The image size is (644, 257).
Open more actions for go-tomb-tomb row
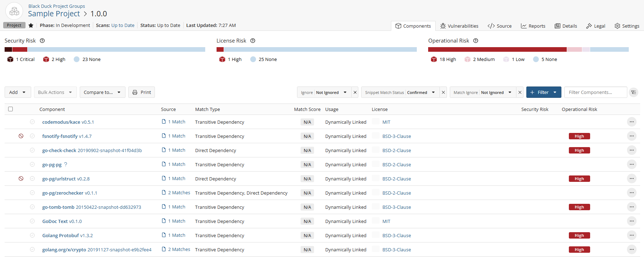tap(632, 207)
